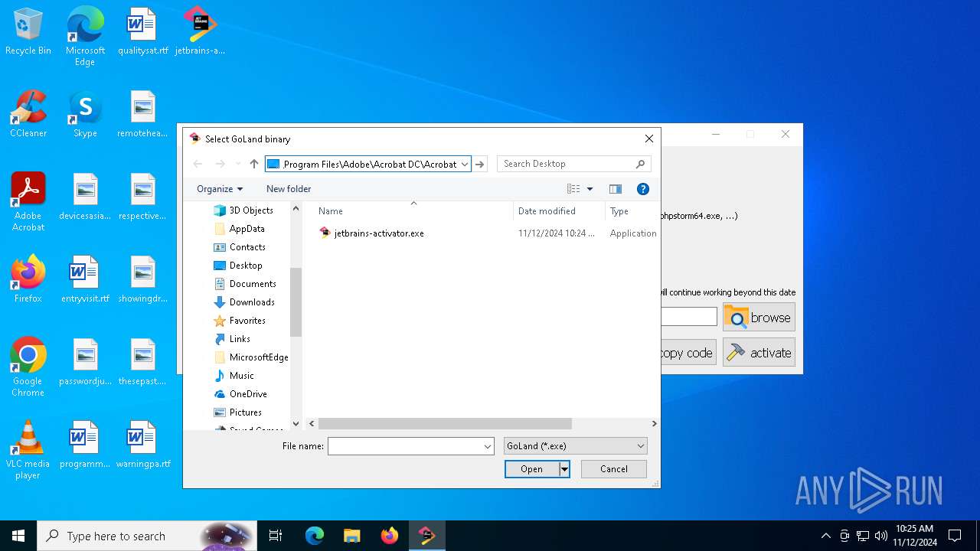
Task: Open Google Chrome desktop shortcut
Action: coord(28,367)
